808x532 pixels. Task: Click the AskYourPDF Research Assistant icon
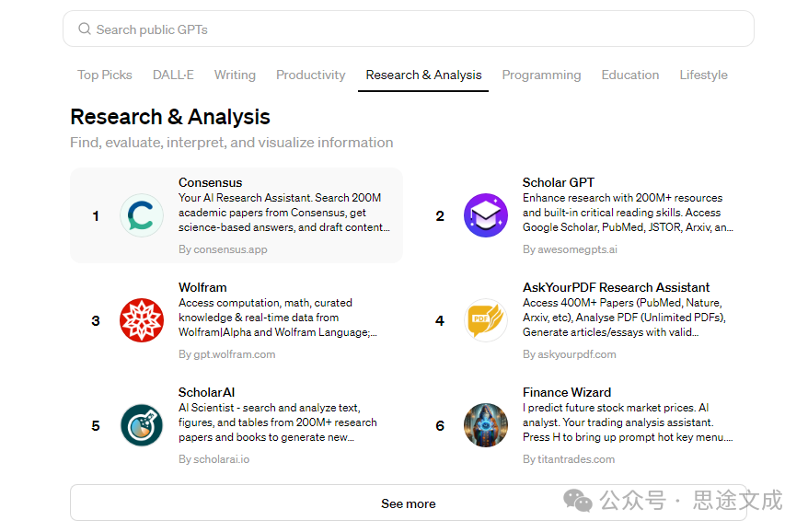click(486, 321)
